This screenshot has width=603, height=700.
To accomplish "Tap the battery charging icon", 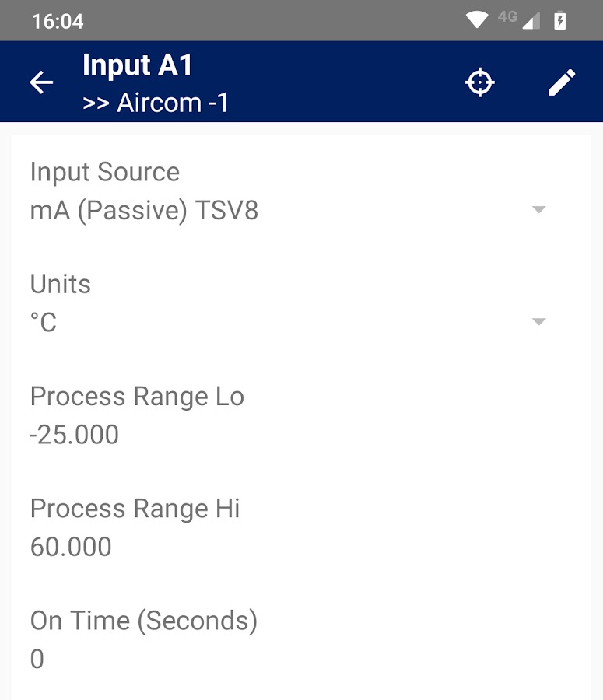I will click(x=559, y=20).
